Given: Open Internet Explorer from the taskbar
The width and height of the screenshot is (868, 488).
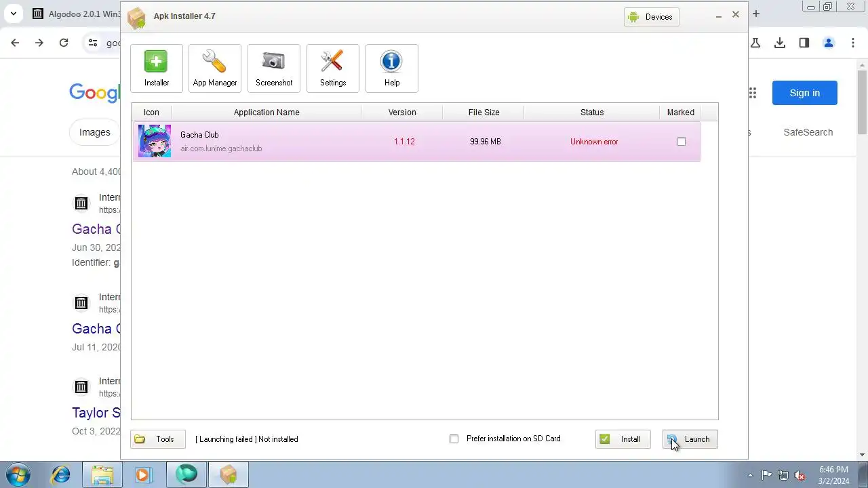Looking at the screenshot, I should pyautogui.click(x=61, y=474).
